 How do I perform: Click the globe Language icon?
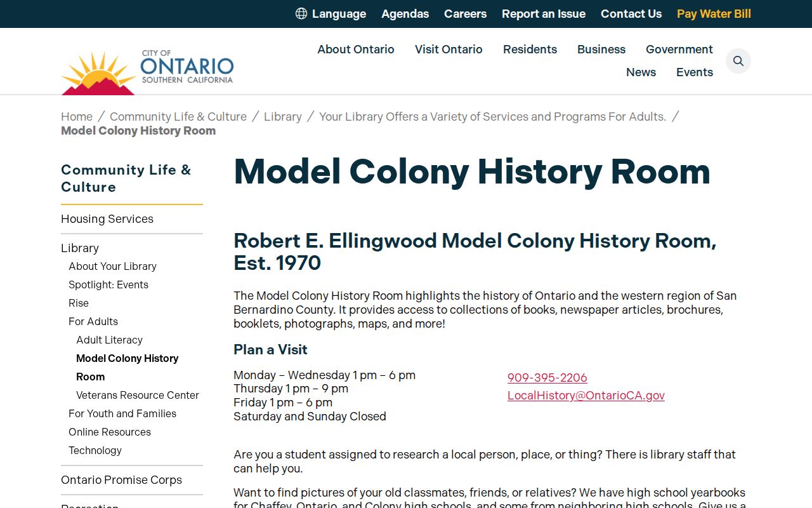pos(301,13)
